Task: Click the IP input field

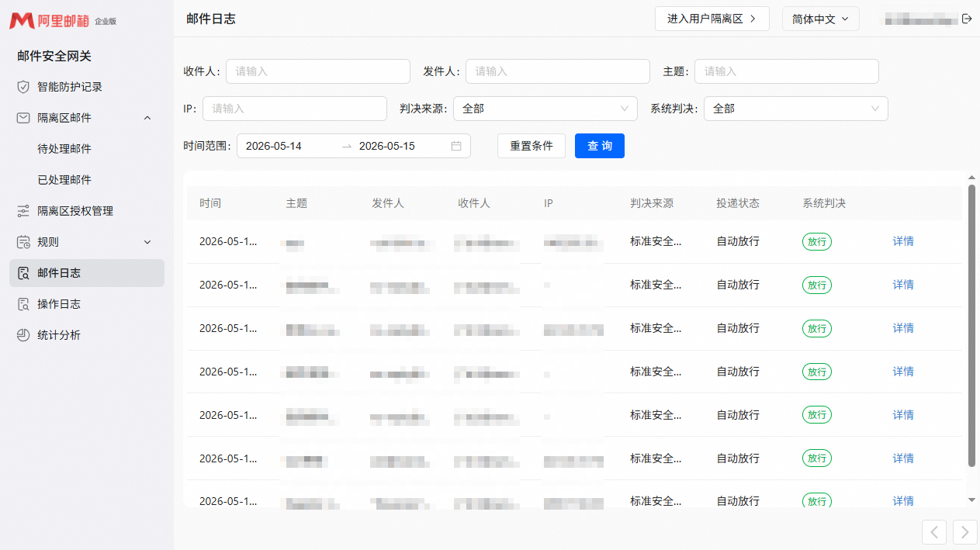Action: tap(295, 109)
